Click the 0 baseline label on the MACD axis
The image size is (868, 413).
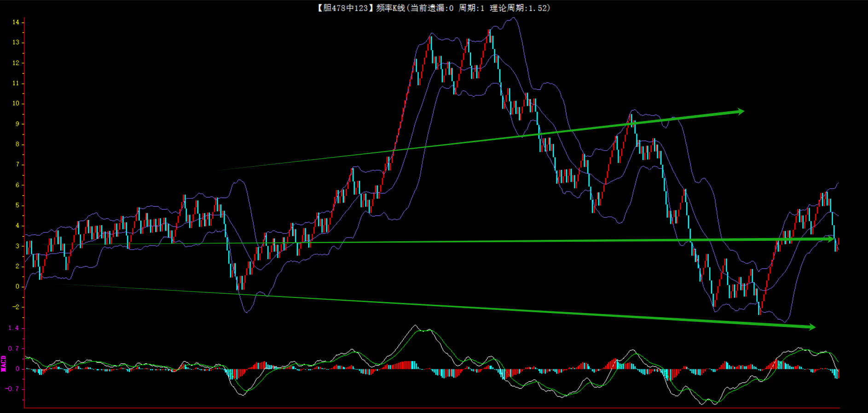17,369
